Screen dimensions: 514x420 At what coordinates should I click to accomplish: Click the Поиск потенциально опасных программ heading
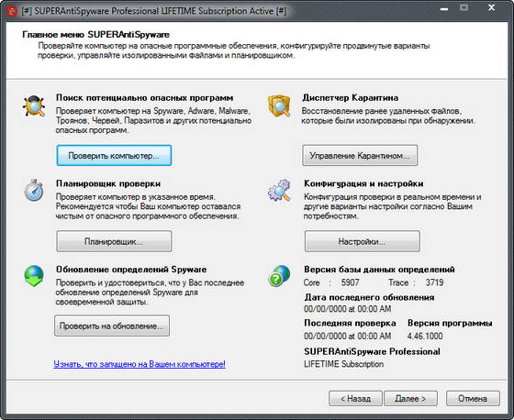(x=145, y=97)
